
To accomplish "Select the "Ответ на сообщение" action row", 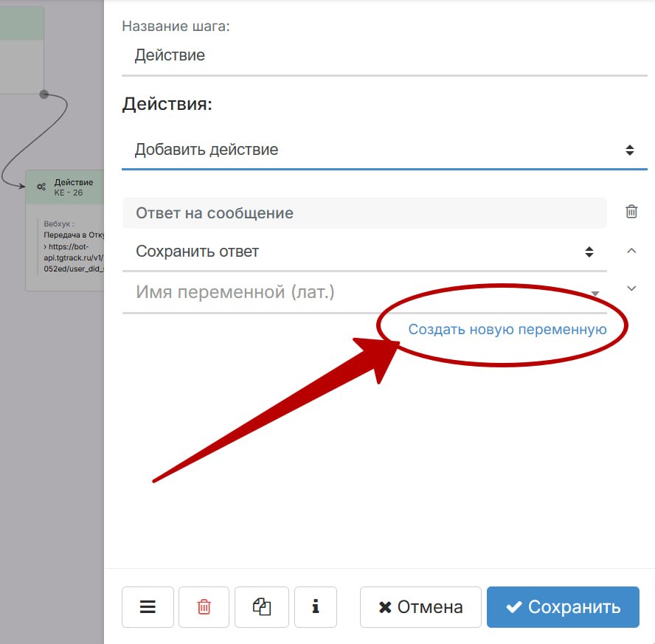I will (x=364, y=213).
